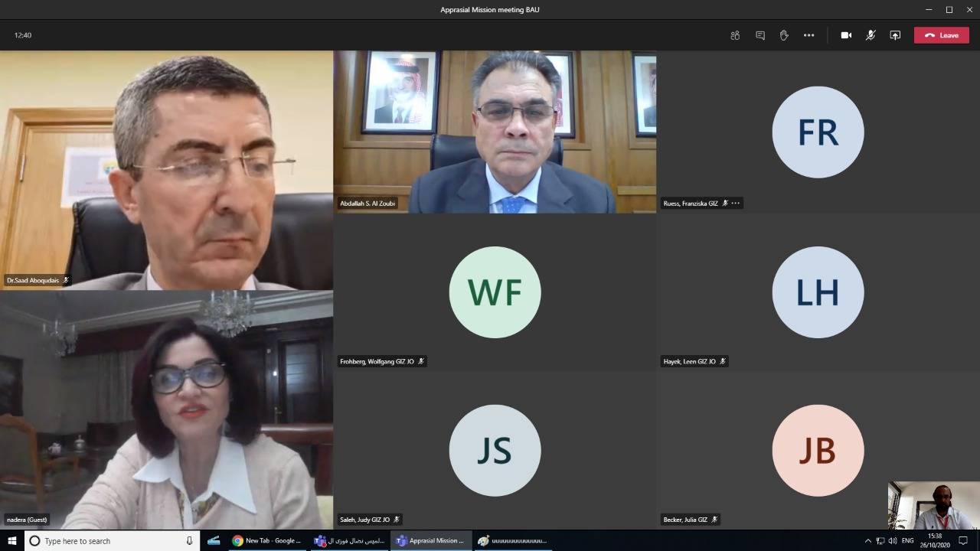Expand hidden system tray icons
Viewport: 980px width, 551px height.
click(868, 541)
